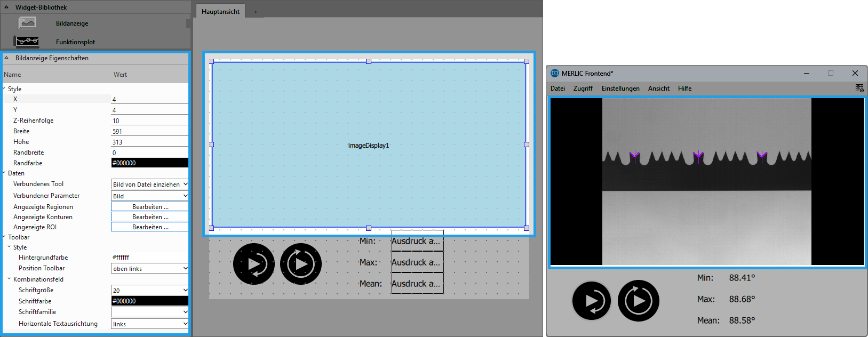Click the run-once button in the designer canvas

[x=254, y=264]
